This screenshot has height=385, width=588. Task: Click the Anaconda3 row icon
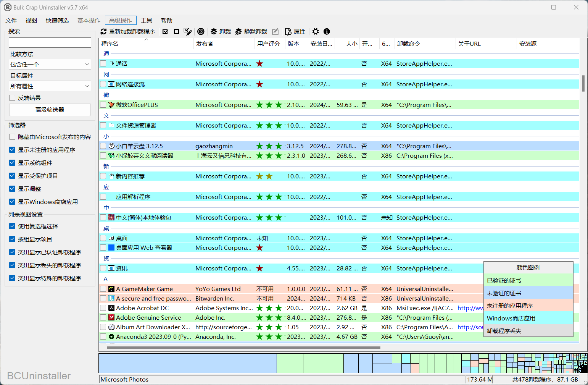[x=111, y=336]
